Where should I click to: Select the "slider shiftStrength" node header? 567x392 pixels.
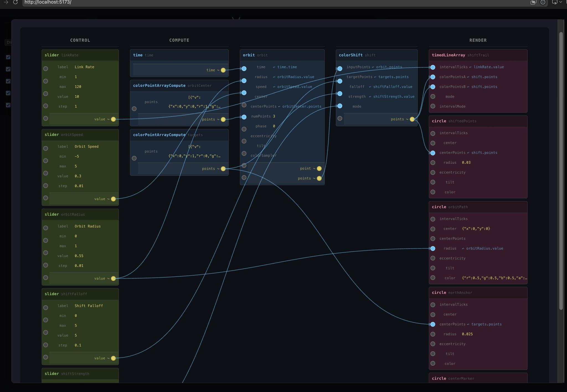80,374
